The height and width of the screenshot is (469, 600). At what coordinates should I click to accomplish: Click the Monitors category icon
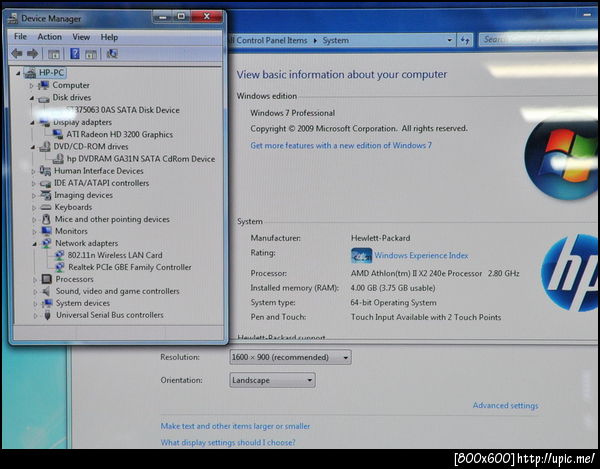click(46, 231)
